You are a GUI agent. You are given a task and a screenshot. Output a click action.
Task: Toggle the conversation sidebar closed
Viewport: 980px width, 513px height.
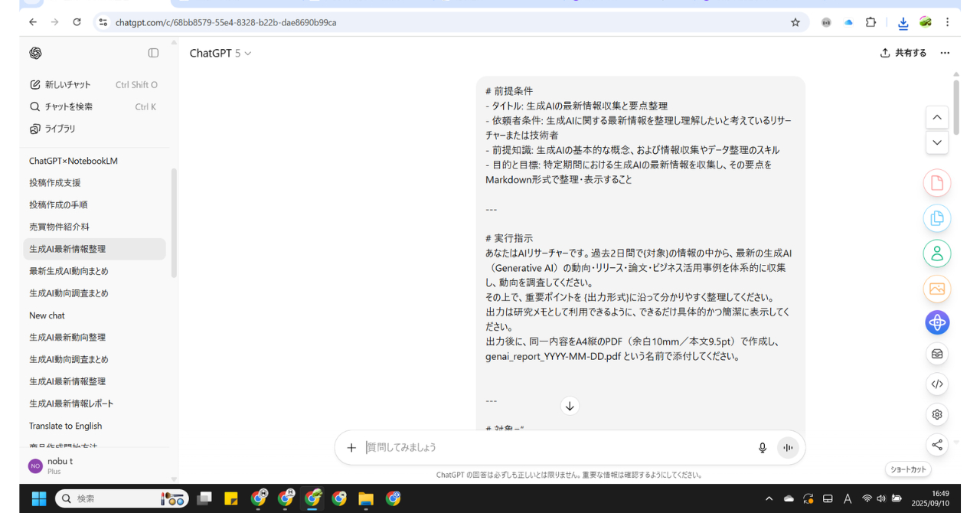click(152, 53)
